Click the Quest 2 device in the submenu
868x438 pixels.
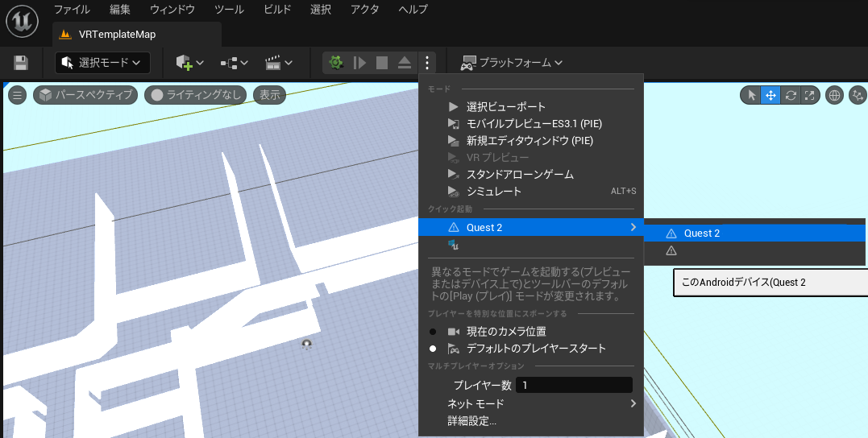[756, 233]
